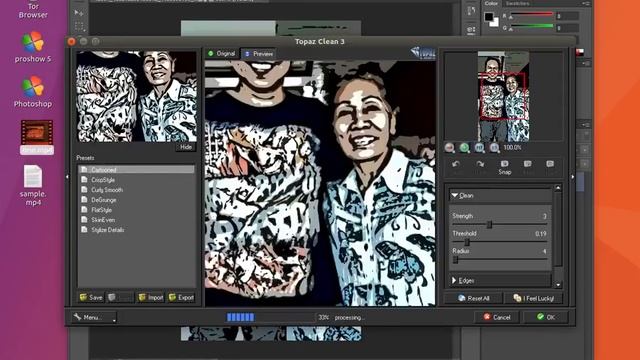Click the Snap snapshot icon
Screen dimensions: 640x360
(504, 167)
